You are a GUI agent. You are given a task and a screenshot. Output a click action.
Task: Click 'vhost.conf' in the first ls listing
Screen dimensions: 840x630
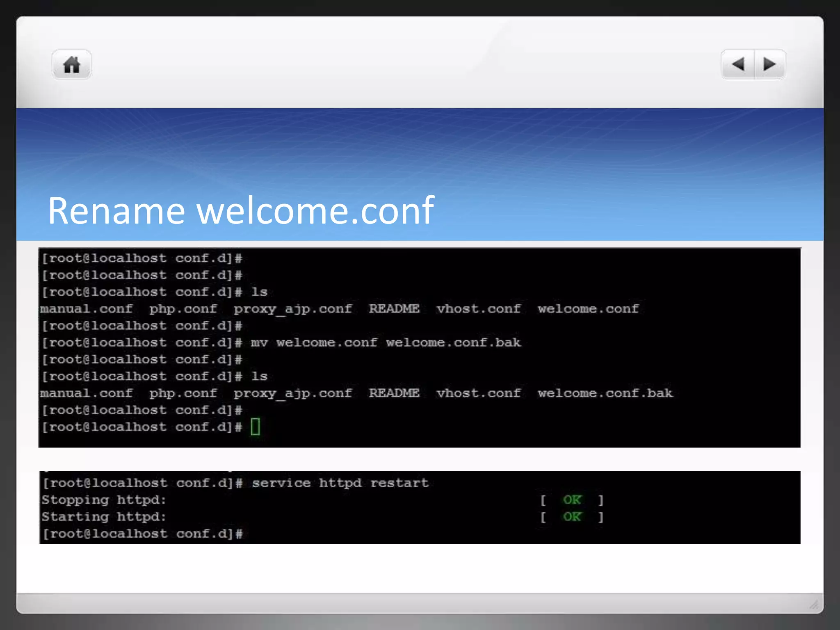pos(479,308)
